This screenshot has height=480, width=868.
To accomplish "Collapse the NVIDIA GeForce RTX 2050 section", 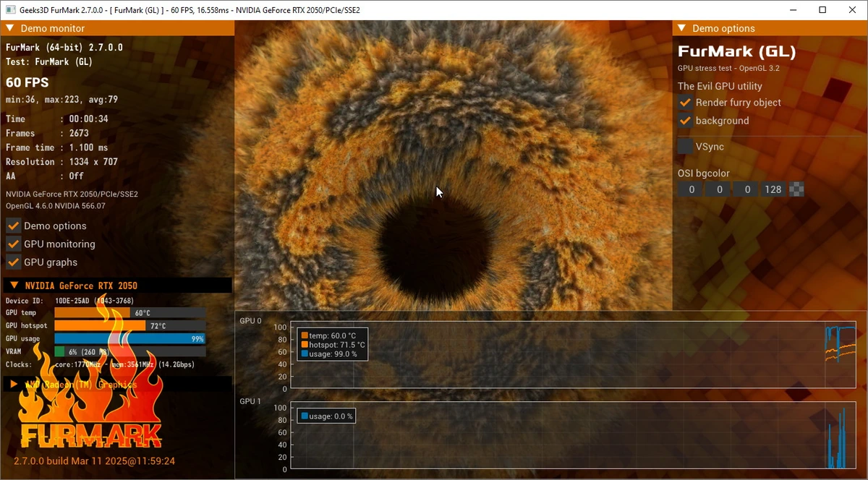I will [x=14, y=286].
